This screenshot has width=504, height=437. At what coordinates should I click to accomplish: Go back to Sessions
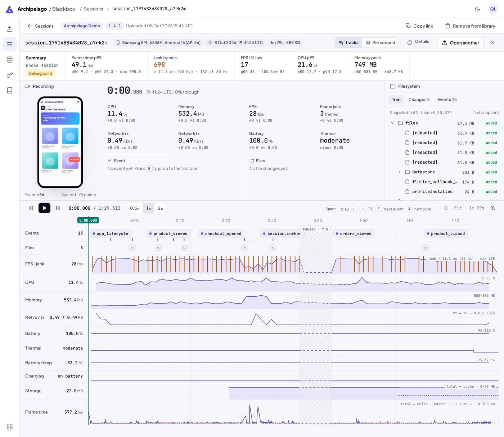click(40, 26)
